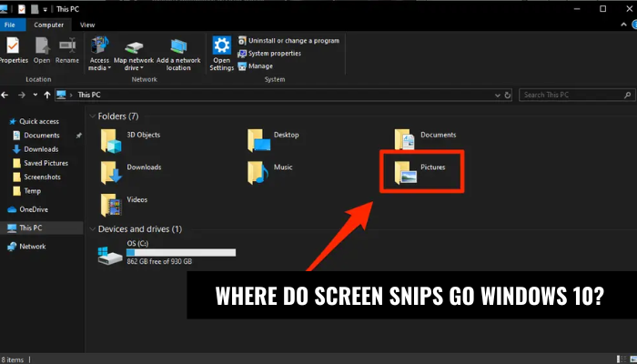Open the Quick Access Toolbar customize arrow
Screen dimensions: 637x364
click(x=45, y=9)
